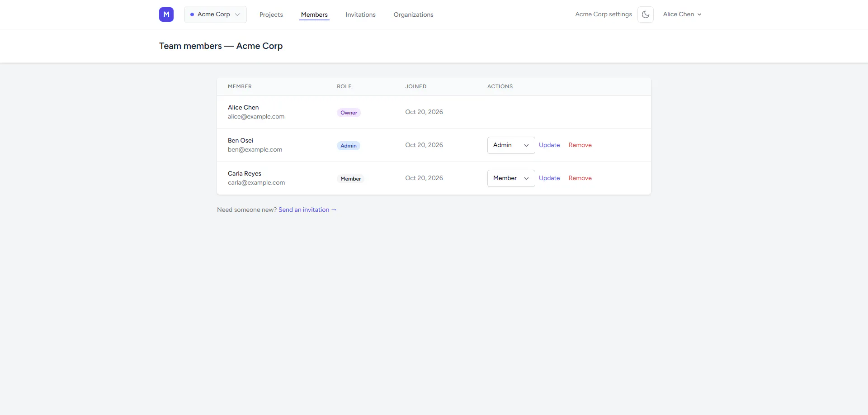Go to the Projects tab
868x415 pixels.
pyautogui.click(x=271, y=14)
